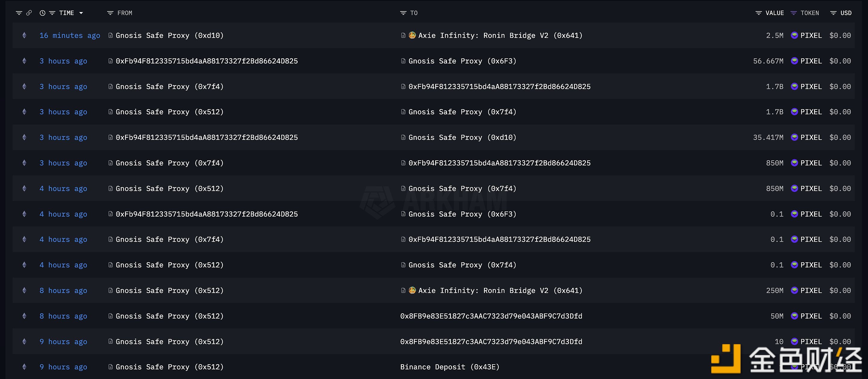
Task: Open the '16 minutes ago' transaction link
Action: (70, 35)
